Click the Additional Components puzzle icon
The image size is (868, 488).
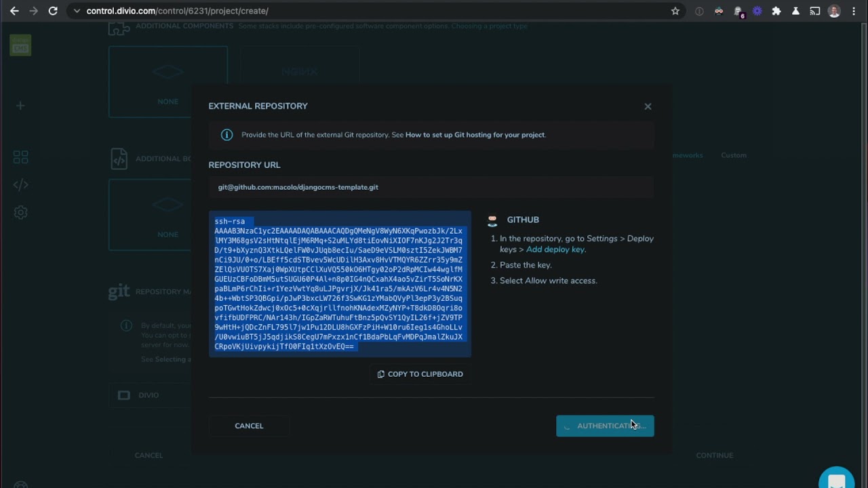click(x=119, y=28)
